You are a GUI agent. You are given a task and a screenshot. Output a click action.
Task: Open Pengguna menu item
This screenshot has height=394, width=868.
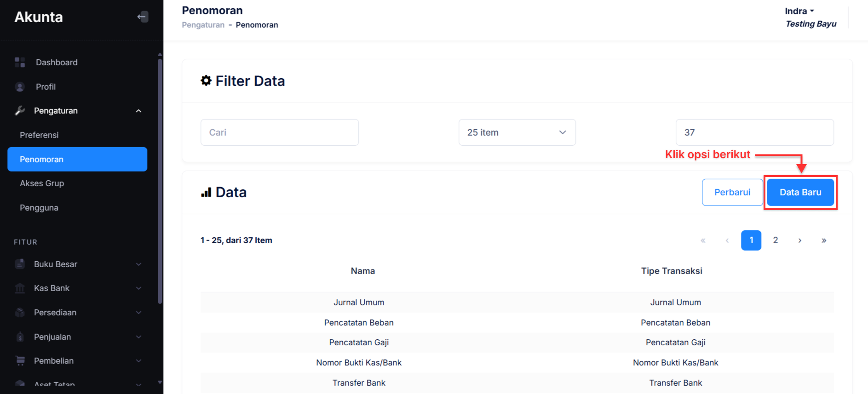click(x=39, y=208)
